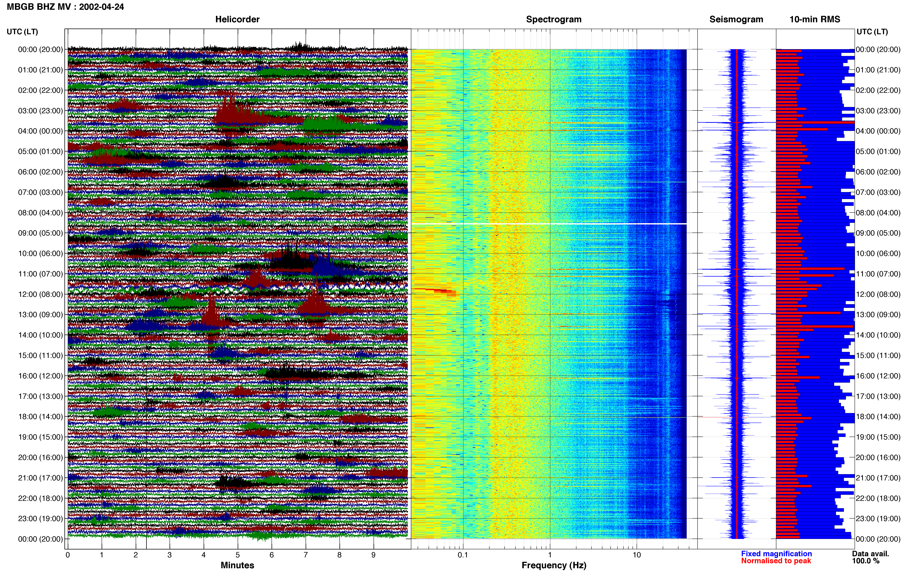
Task: Click the 'Normalised to peak' legend text
Action: click(776, 561)
